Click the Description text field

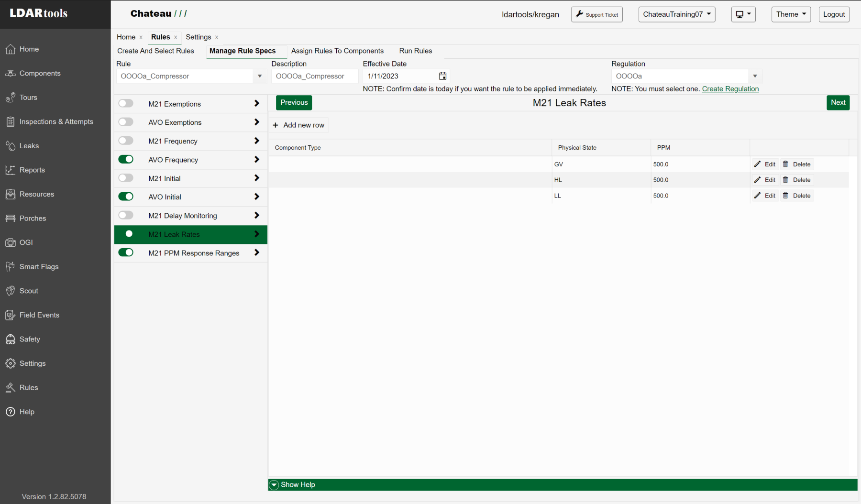(314, 76)
